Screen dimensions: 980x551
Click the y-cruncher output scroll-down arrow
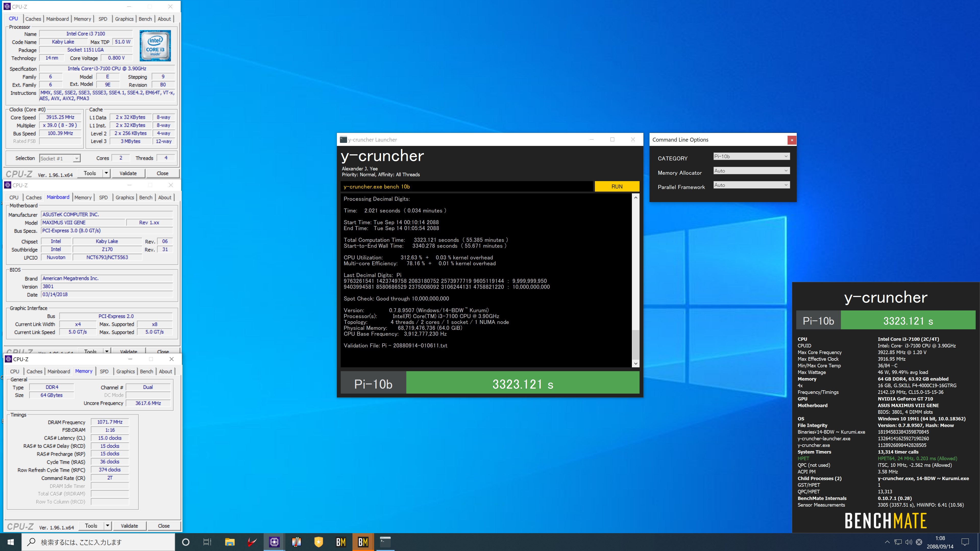point(635,364)
